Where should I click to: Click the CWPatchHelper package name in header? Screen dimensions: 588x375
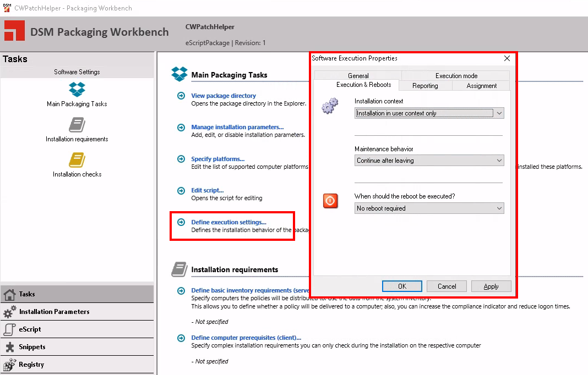210,27
